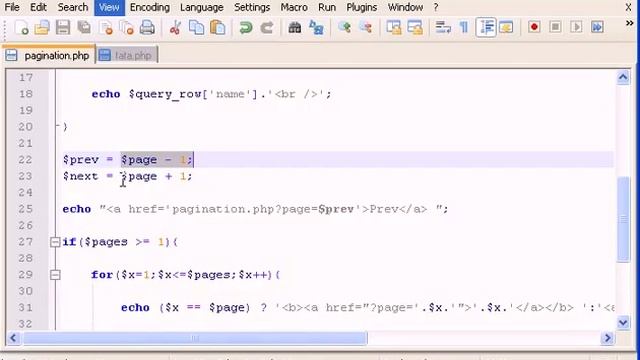Open the Window menu
The image size is (640, 360).
click(x=405, y=7)
